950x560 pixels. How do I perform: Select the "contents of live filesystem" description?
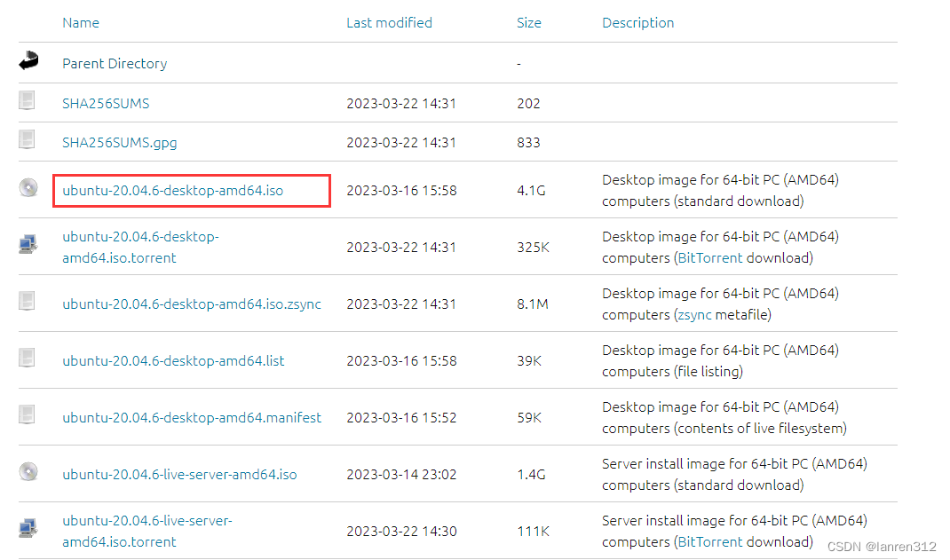724,418
